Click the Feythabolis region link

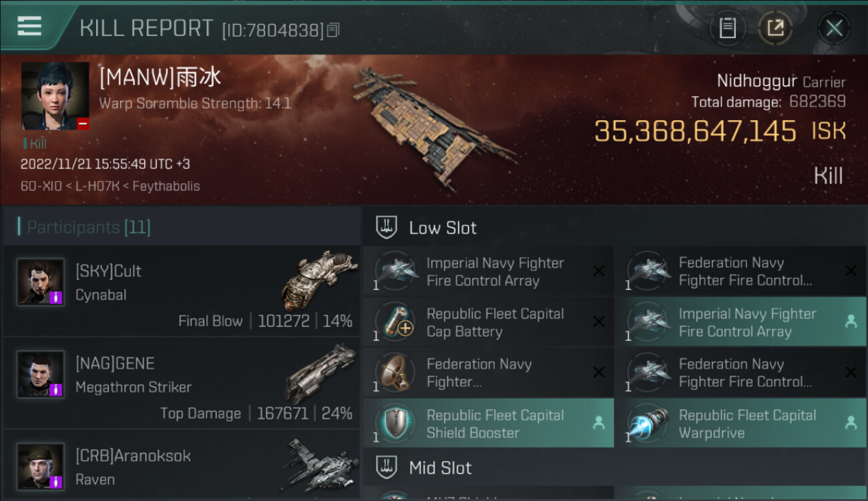pyautogui.click(x=168, y=186)
